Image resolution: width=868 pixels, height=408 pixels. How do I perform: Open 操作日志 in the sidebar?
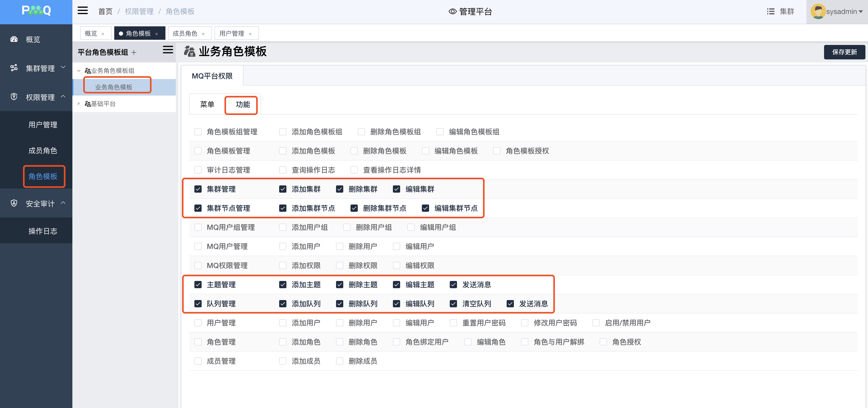tap(43, 231)
